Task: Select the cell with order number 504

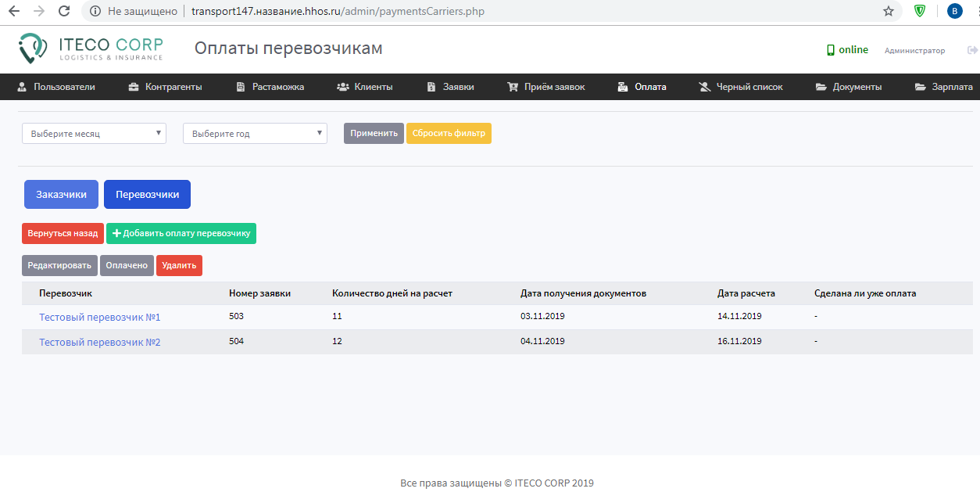Action: click(237, 341)
